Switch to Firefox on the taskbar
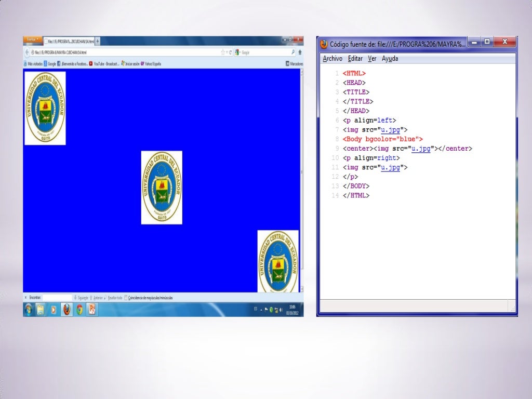 click(x=67, y=310)
